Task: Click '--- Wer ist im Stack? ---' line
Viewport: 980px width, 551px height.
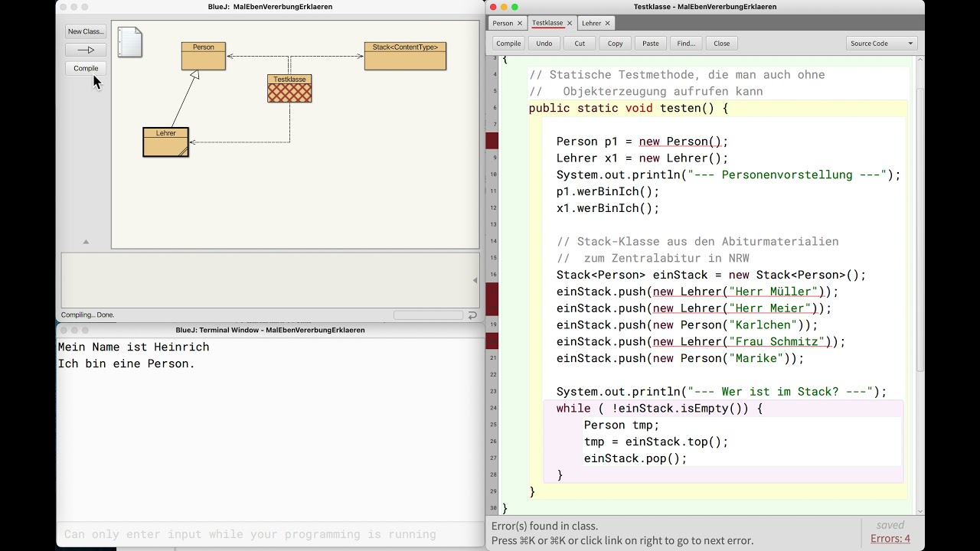Action: pyautogui.click(x=721, y=392)
